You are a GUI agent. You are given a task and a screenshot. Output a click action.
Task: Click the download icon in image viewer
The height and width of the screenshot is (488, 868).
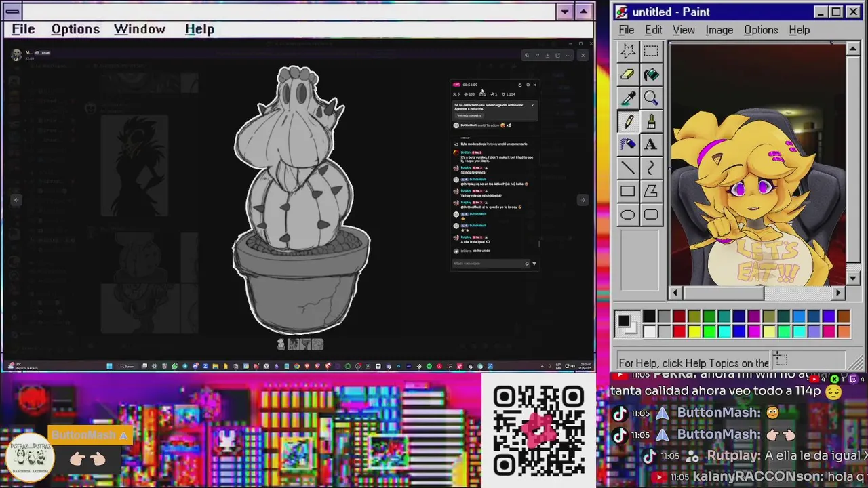coord(547,56)
